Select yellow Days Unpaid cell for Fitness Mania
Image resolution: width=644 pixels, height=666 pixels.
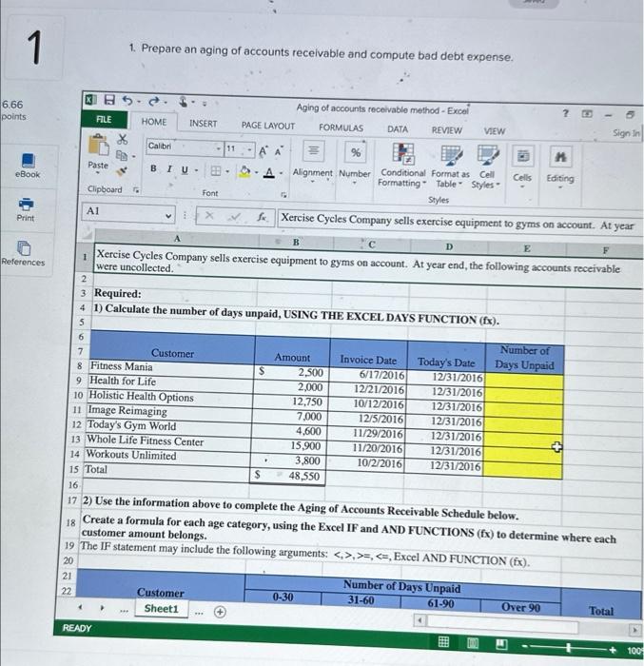pyautogui.click(x=525, y=380)
